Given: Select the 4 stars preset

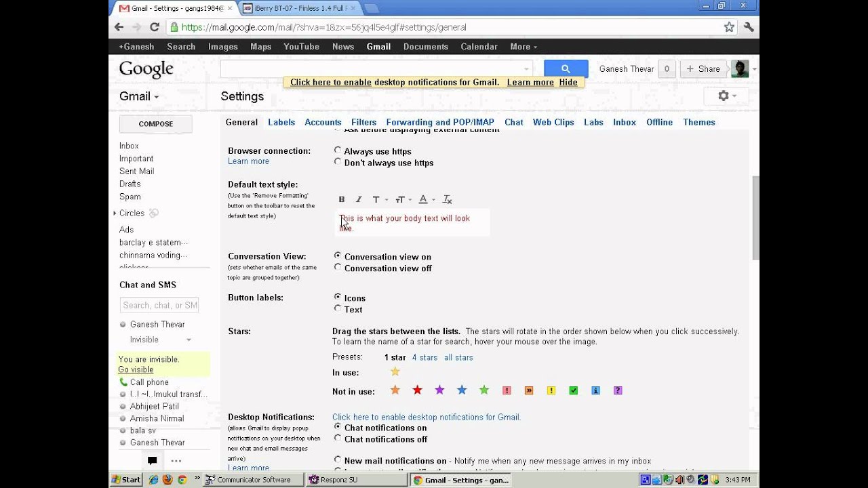Looking at the screenshot, I should point(425,357).
